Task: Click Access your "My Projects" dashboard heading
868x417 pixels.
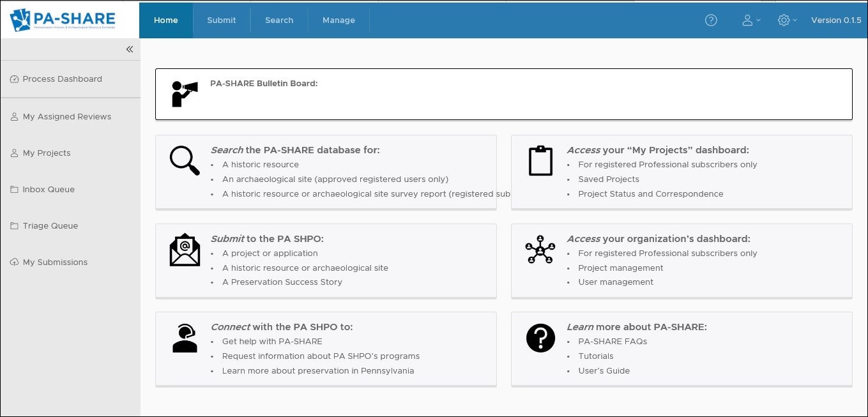Action: click(658, 150)
